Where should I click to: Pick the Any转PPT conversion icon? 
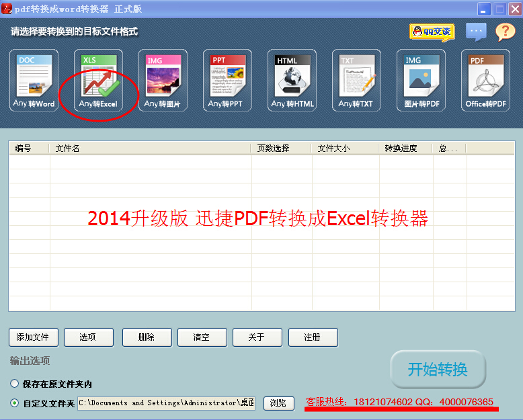227,81
